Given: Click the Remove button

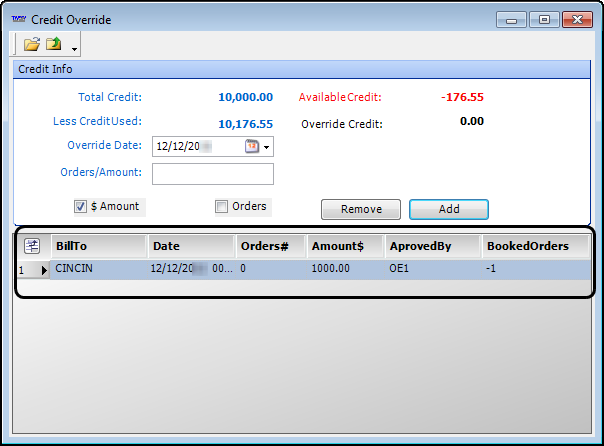Looking at the screenshot, I should (361, 209).
